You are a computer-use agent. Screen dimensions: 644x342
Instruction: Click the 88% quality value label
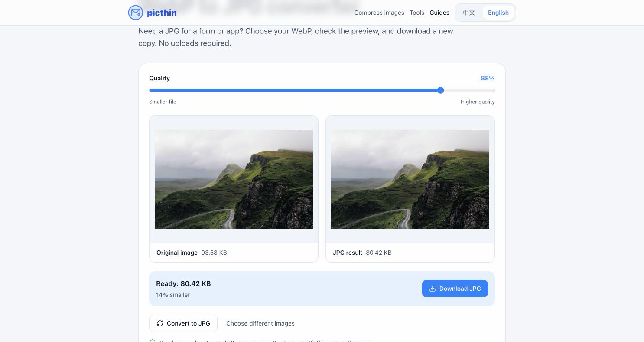488,78
